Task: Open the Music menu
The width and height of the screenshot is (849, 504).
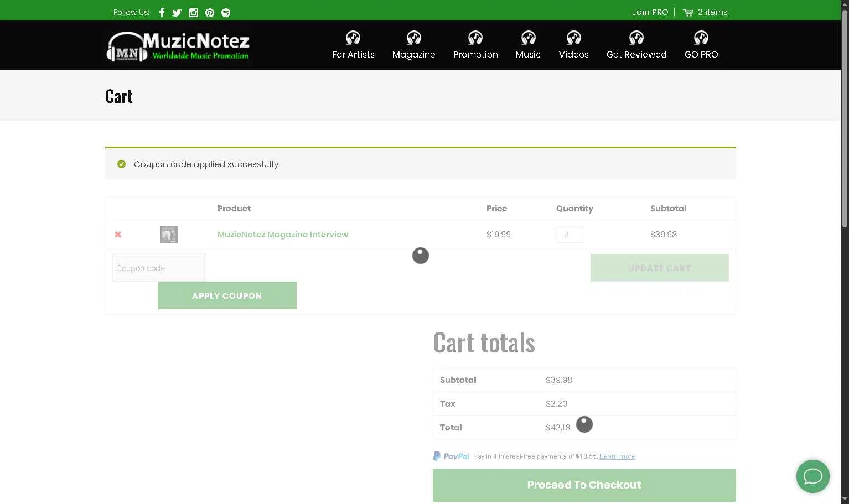Action: pyautogui.click(x=529, y=54)
